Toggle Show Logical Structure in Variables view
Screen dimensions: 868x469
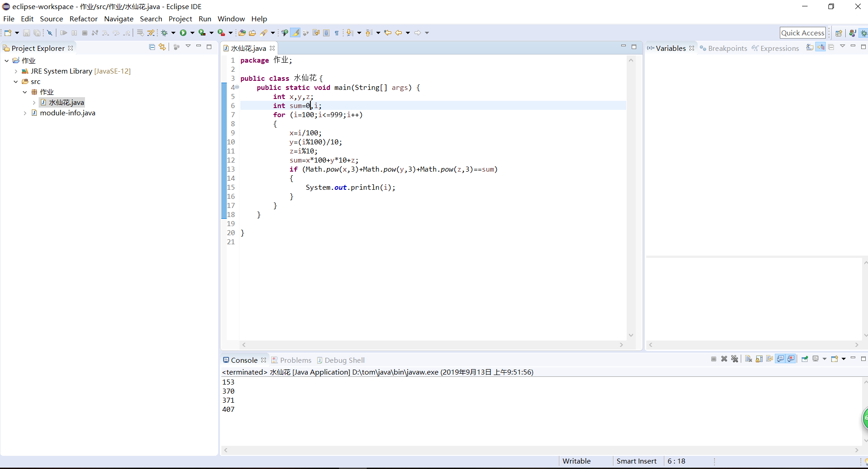click(821, 47)
